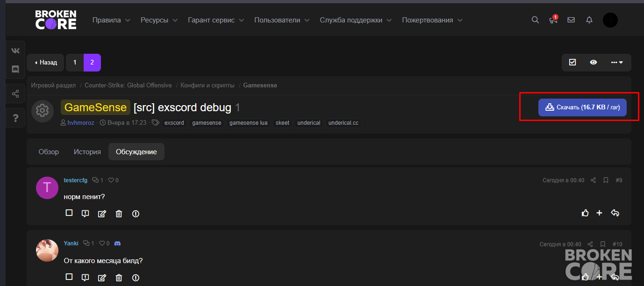Open Игровой раздел breadcrumb
Screen dimensions: 644x286
(x=53, y=86)
